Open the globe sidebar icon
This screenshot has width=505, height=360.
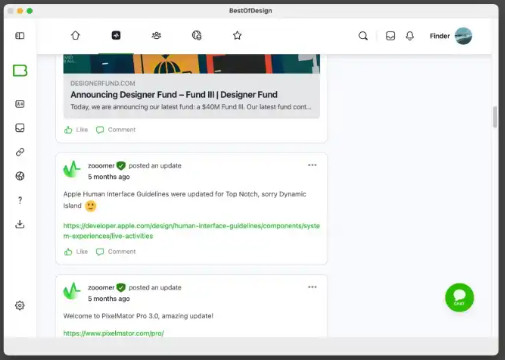click(x=20, y=176)
